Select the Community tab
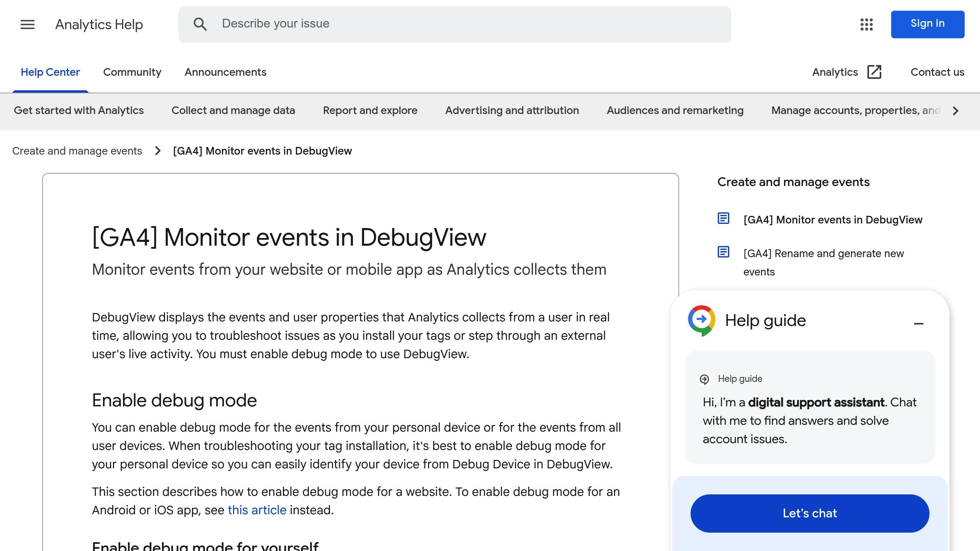 click(132, 72)
